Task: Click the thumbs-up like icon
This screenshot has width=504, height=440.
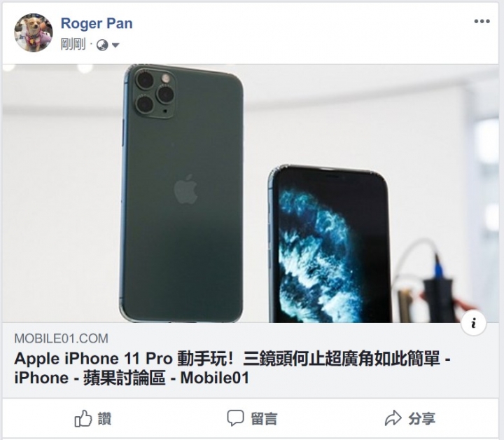Action: 83,418
